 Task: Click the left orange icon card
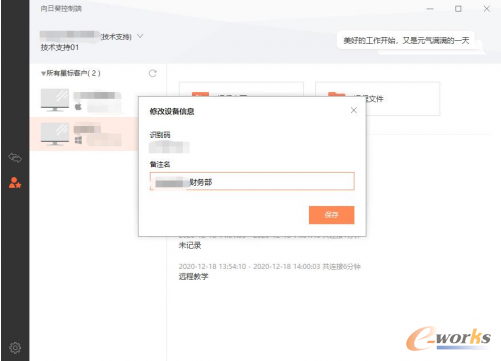[241, 89]
